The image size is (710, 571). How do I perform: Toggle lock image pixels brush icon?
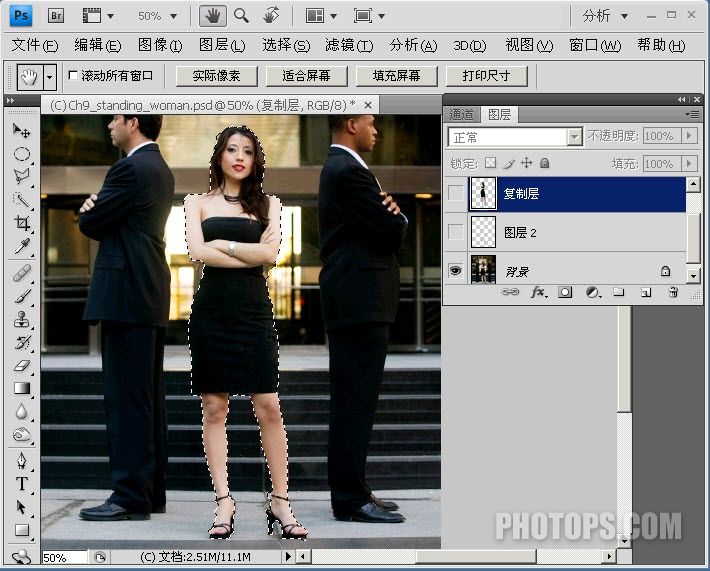(509, 163)
